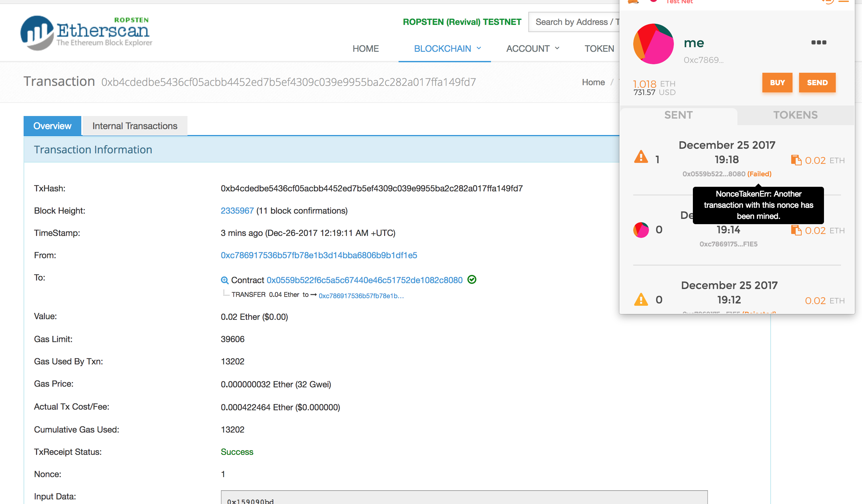
Task: Click the SEND button in MetaMask
Action: [817, 82]
